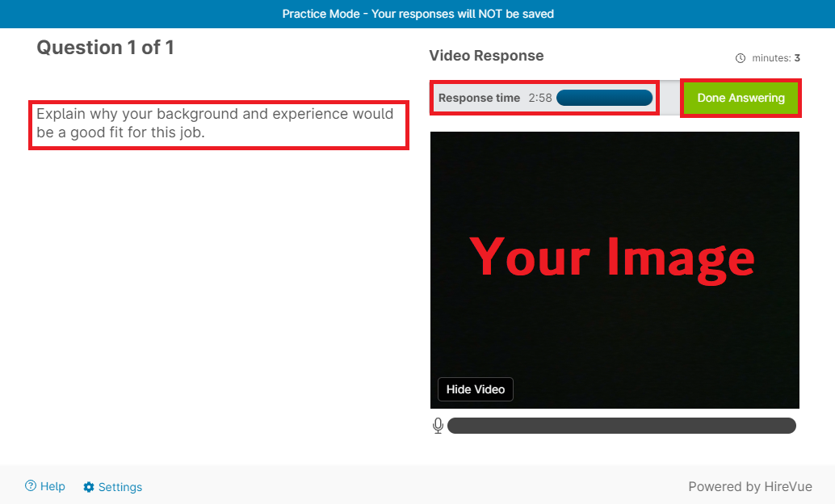The image size is (835, 504).
Task: Click the Response time label
Action: 479,98
